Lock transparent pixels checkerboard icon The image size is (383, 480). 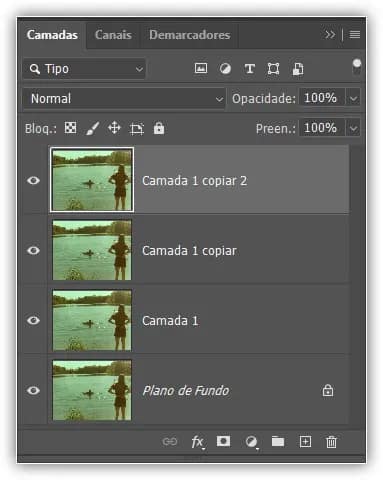[x=70, y=128]
